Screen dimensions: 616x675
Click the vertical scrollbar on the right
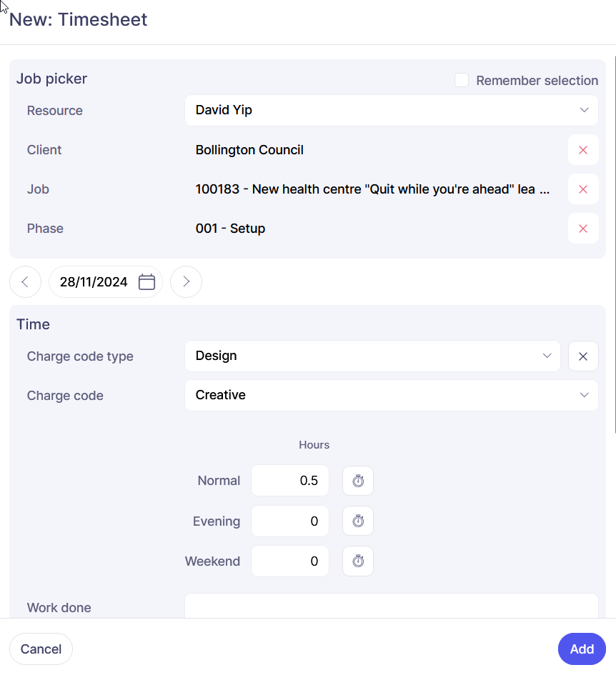(615, 243)
